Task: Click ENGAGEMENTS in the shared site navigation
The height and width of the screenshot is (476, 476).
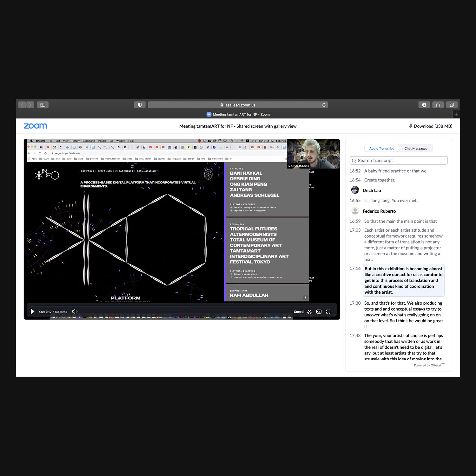Action: point(124,171)
